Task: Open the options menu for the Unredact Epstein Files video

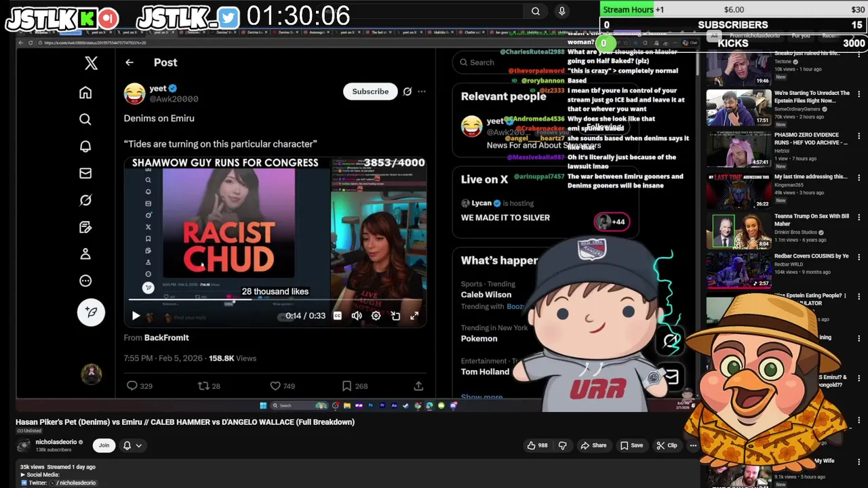Action: click(x=859, y=94)
